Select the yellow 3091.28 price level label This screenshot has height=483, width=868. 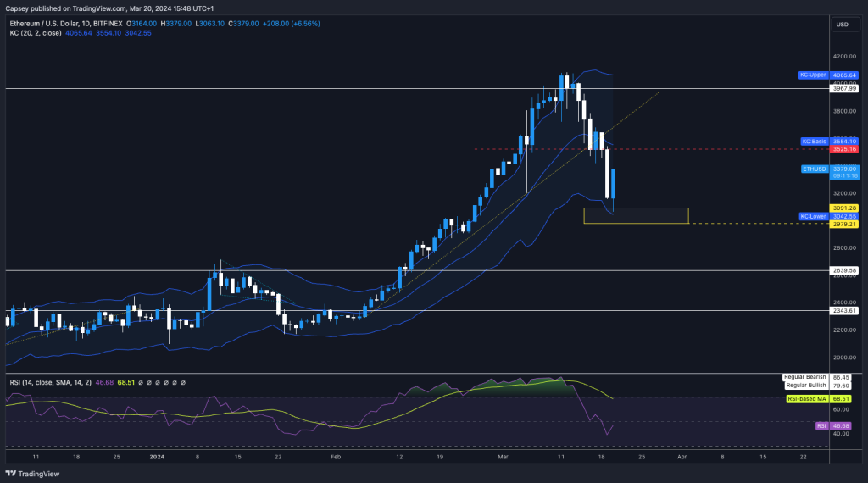845,208
